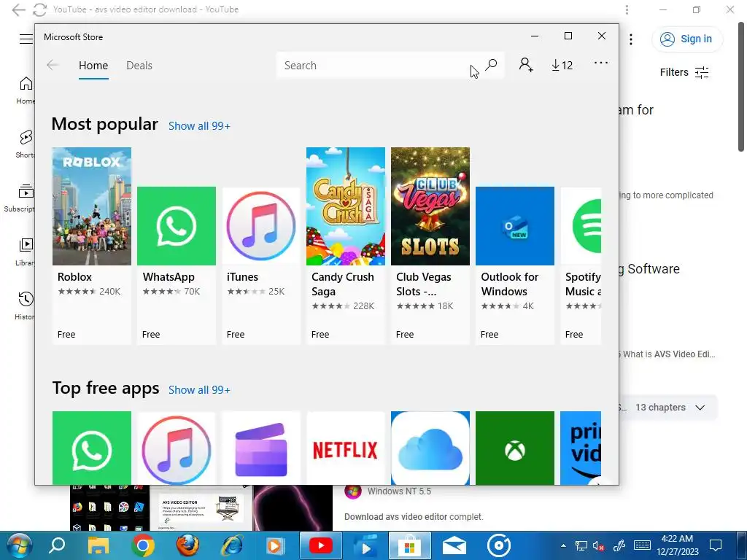The image size is (747, 560).
Task: Open YouTube History in the sidebar
Action: 26,306
